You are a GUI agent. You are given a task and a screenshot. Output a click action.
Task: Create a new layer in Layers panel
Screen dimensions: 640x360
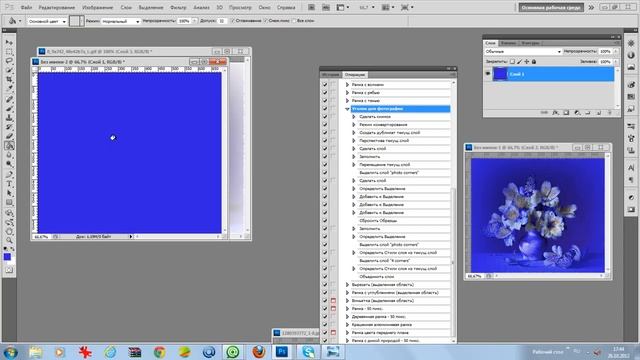tap(598, 113)
